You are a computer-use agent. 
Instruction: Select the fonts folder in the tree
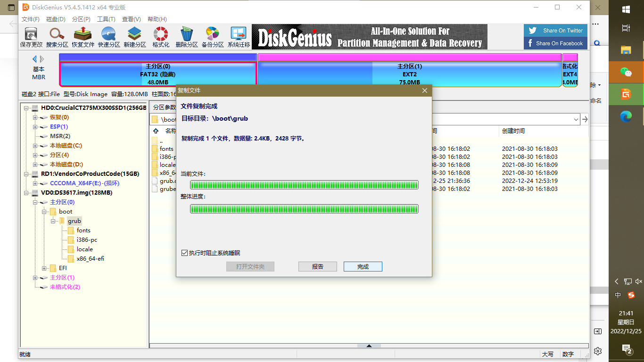tap(83, 230)
